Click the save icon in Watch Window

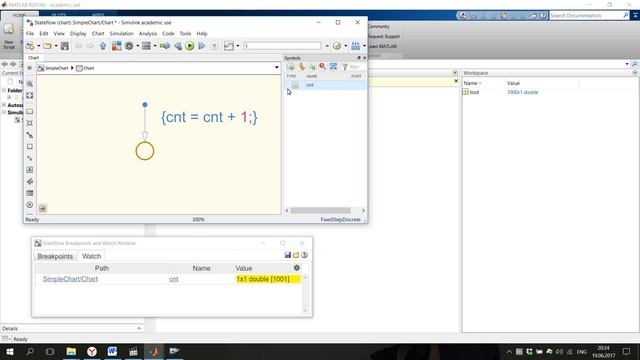tap(288, 255)
